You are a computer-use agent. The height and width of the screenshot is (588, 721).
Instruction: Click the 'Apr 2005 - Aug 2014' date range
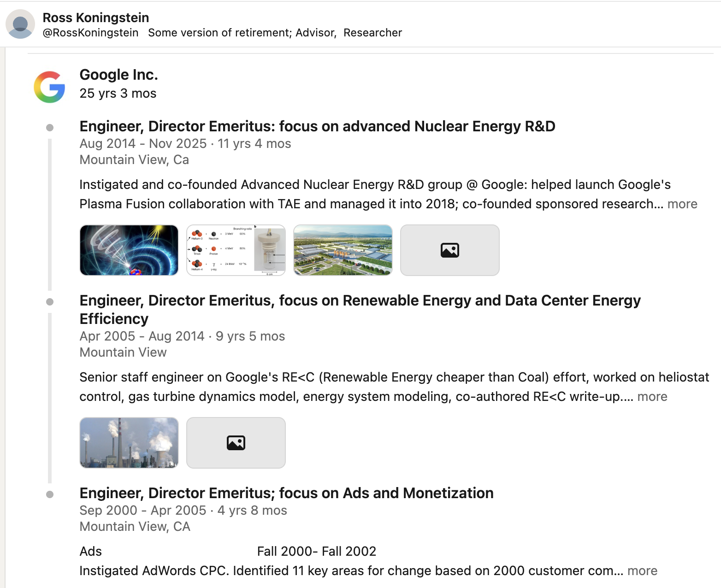[x=142, y=336]
